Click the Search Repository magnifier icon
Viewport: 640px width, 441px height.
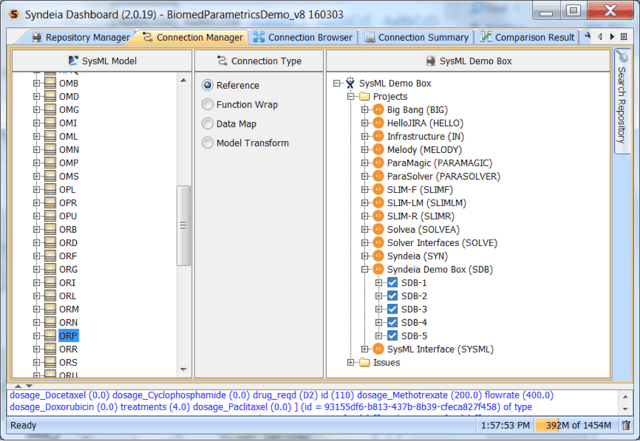point(622,56)
